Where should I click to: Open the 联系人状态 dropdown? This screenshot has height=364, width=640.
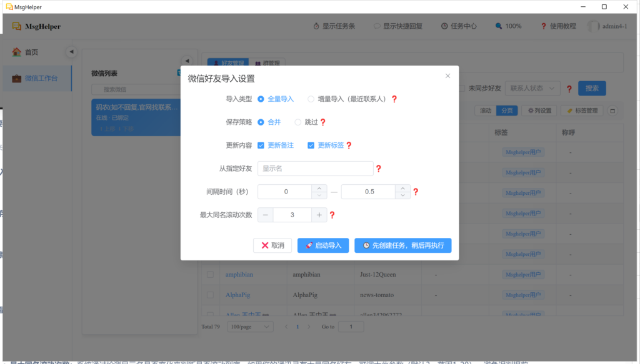pos(532,89)
